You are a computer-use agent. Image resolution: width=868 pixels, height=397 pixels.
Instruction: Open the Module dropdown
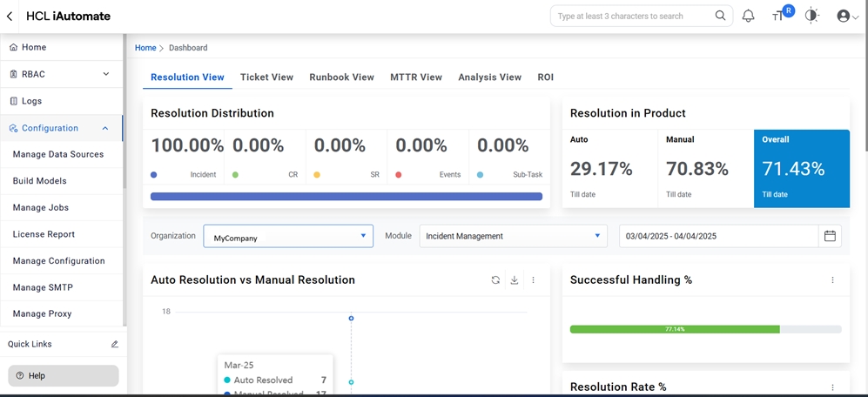[513, 236]
